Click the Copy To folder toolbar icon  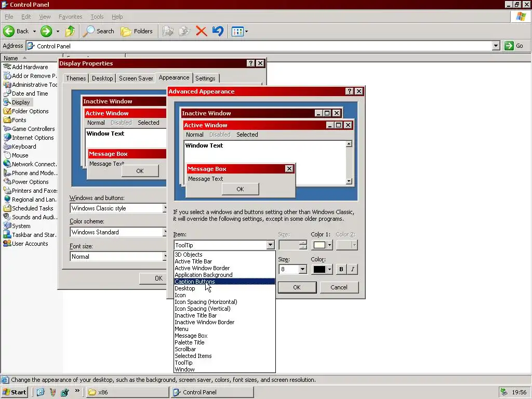pyautogui.click(x=184, y=31)
